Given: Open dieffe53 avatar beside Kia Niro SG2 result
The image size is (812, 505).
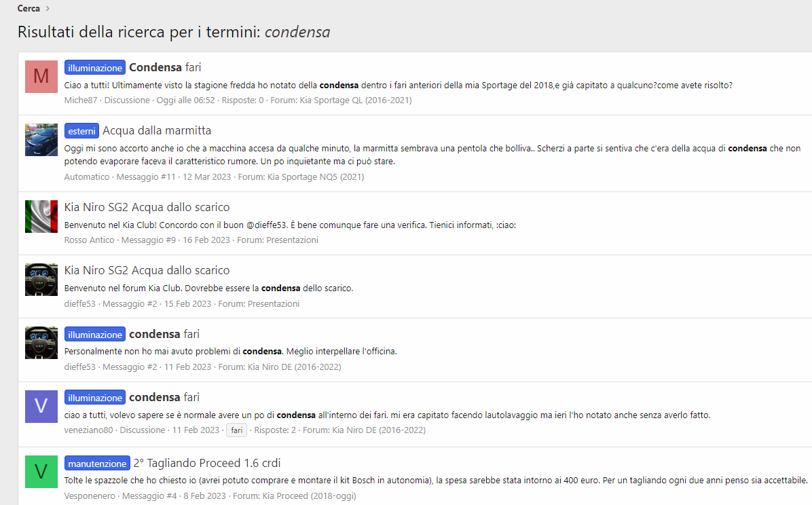Looking at the screenshot, I should coord(41,280).
